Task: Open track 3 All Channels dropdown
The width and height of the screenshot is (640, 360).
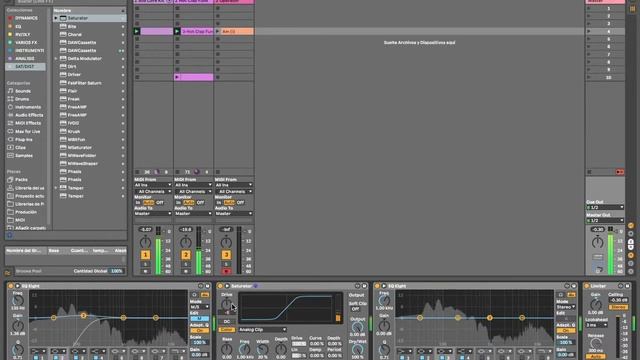Action: click(x=233, y=191)
